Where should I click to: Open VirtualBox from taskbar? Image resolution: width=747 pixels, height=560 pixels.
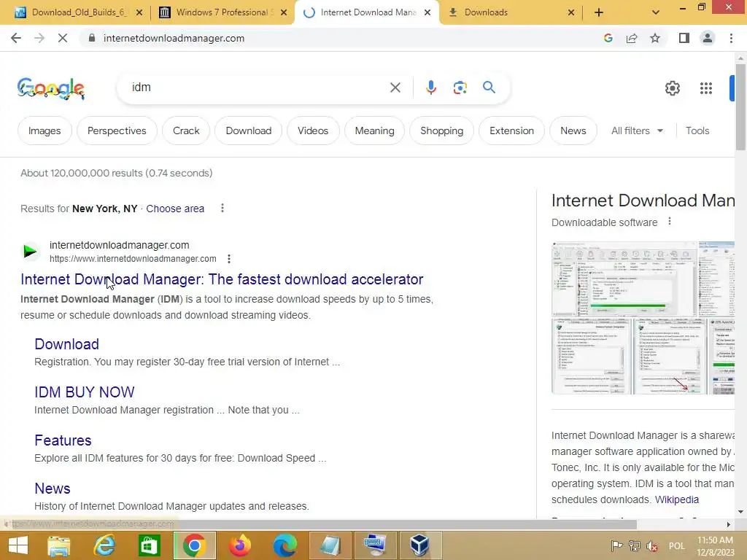(419, 545)
